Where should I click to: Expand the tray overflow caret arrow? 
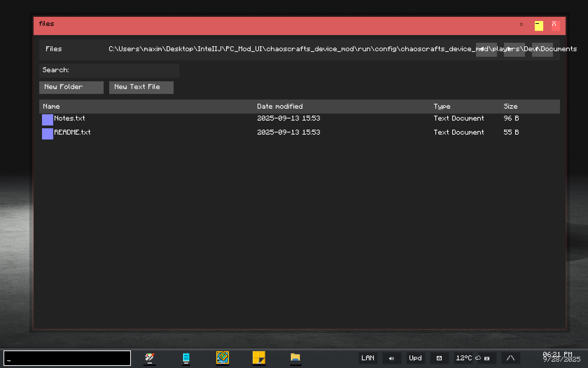(x=511, y=358)
